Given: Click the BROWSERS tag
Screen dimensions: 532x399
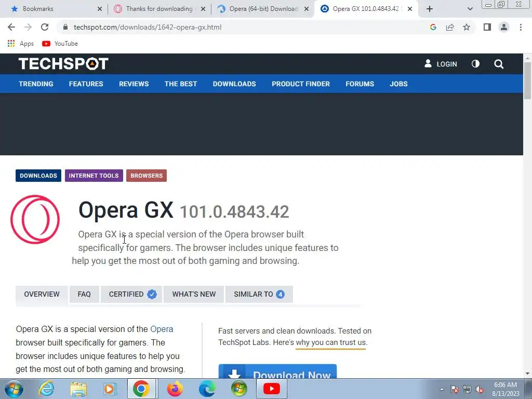Looking at the screenshot, I should tap(146, 176).
